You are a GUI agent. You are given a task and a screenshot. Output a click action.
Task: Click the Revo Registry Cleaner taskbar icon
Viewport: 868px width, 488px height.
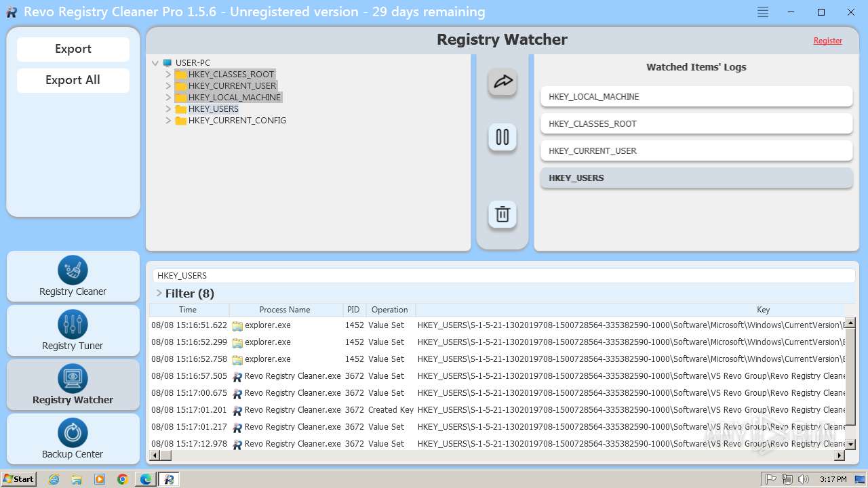[x=169, y=479]
